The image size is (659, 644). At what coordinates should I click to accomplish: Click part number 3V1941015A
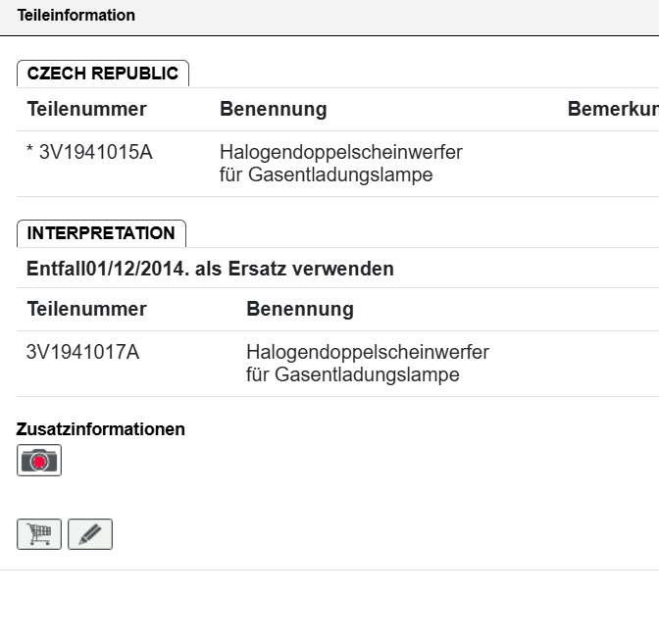click(x=95, y=152)
